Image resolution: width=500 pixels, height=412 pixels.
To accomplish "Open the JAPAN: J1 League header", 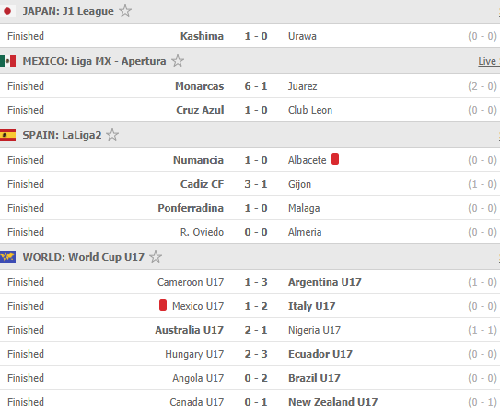I will pos(250,11).
